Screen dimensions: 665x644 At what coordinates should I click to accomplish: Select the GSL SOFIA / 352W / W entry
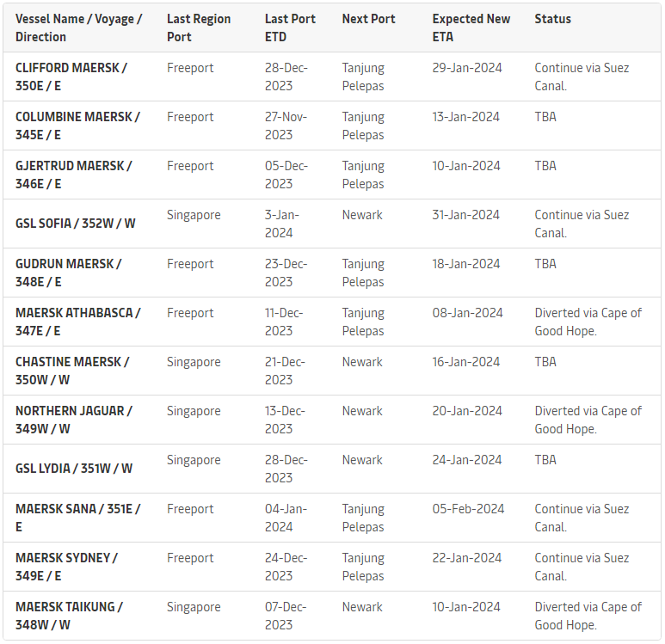[x=75, y=224]
